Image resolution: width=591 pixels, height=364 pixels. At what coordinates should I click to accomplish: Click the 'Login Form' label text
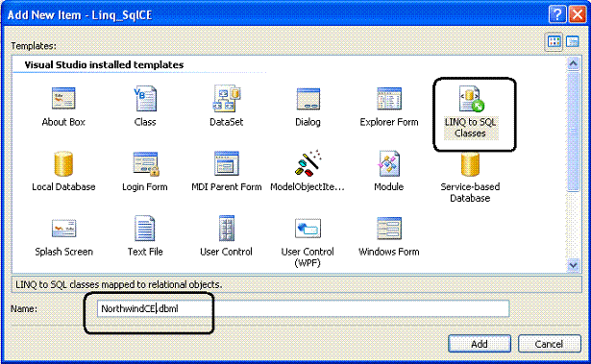coord(145,187)
